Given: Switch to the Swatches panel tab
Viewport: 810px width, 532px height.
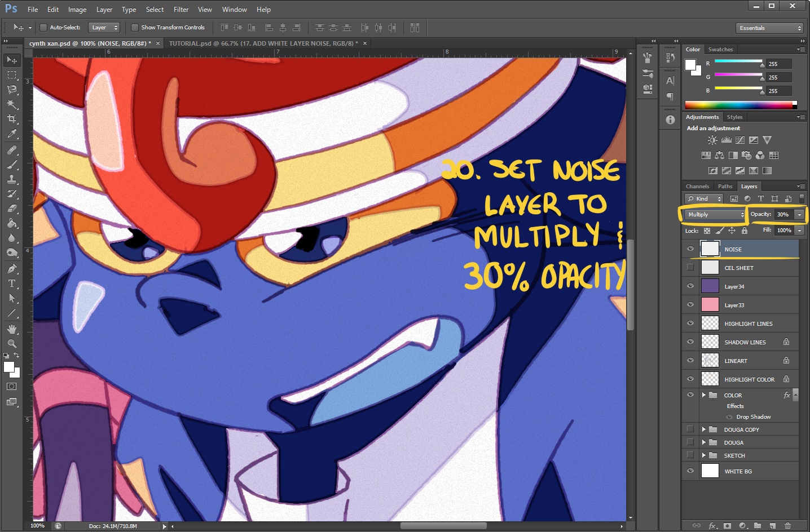Looking at the screenshot, I should point(720,50).
